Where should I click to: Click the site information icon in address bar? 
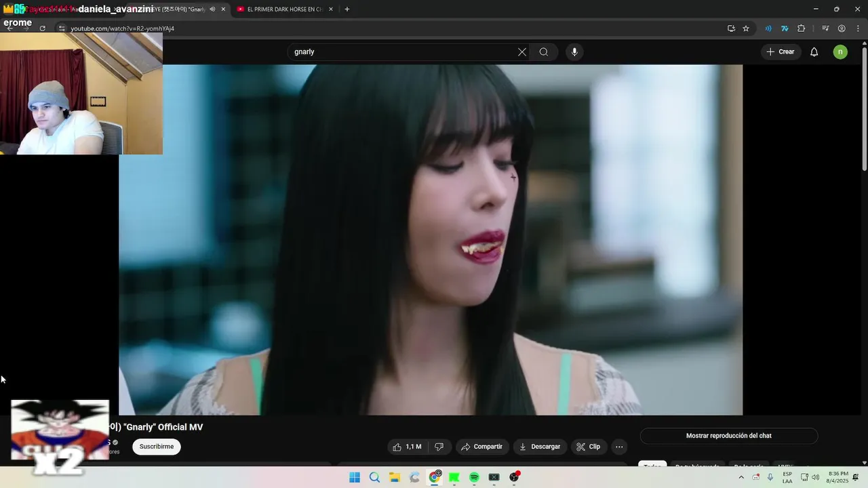[x=62, y=28]
